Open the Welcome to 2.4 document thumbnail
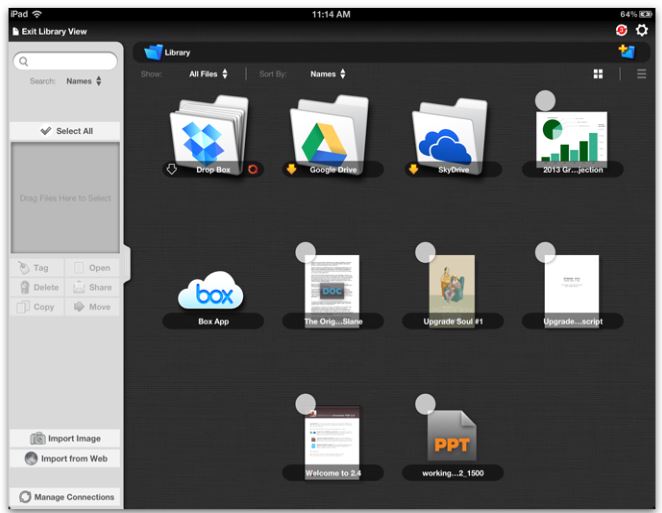The width and height of the screenshot is (662, 513). tap(332, 436)
